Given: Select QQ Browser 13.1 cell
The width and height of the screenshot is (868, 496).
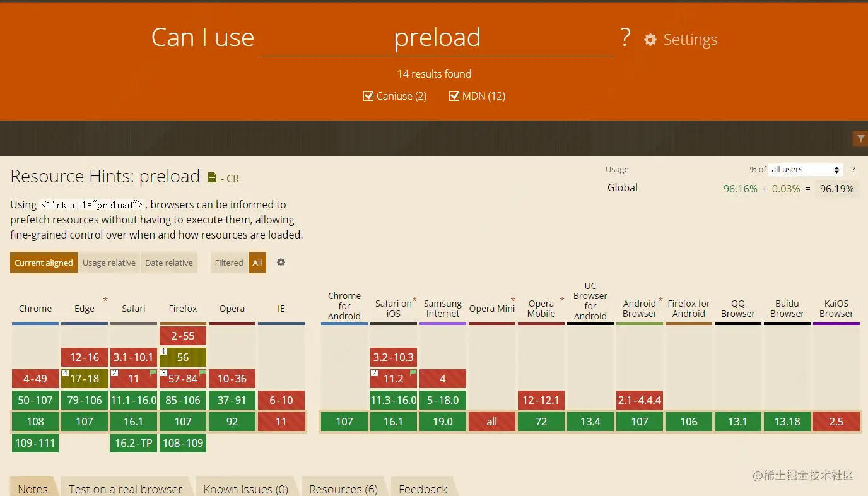Looking at the screenshot, I should (738, 422).
